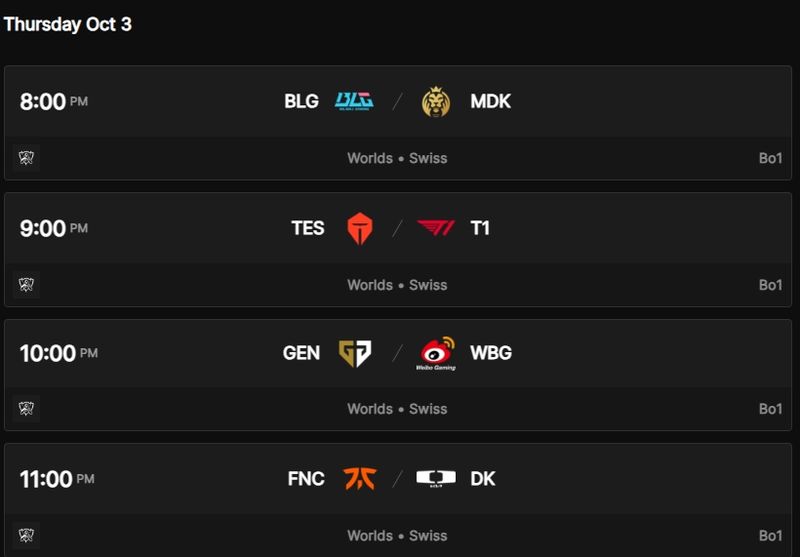Click the T1 team logo
This screenshot has height=557, width=800.
(x=436, y=228)
